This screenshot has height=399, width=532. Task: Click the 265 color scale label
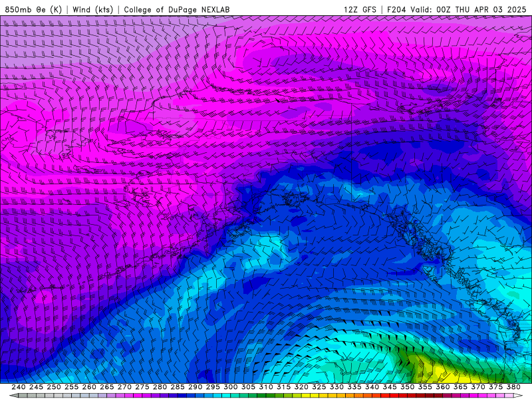(x=107, y=387)
